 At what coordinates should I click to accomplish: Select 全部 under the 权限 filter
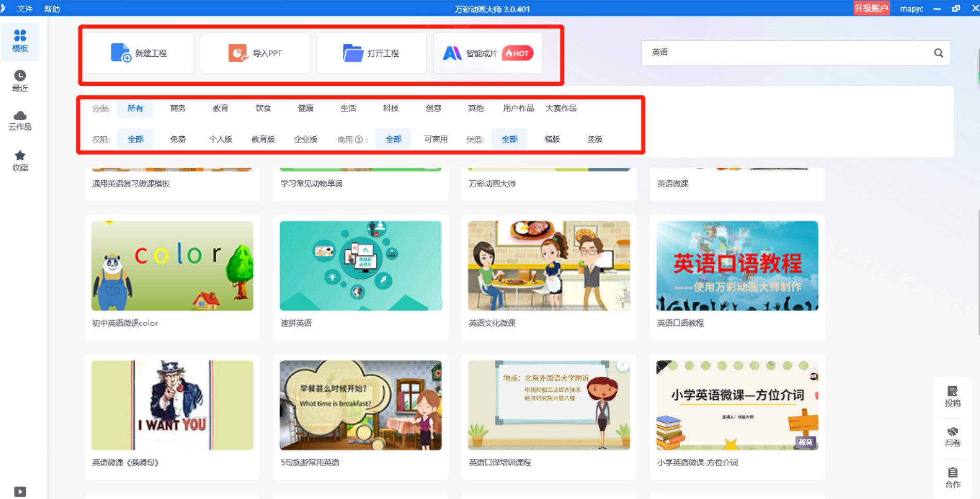click(x=135, y=139)
